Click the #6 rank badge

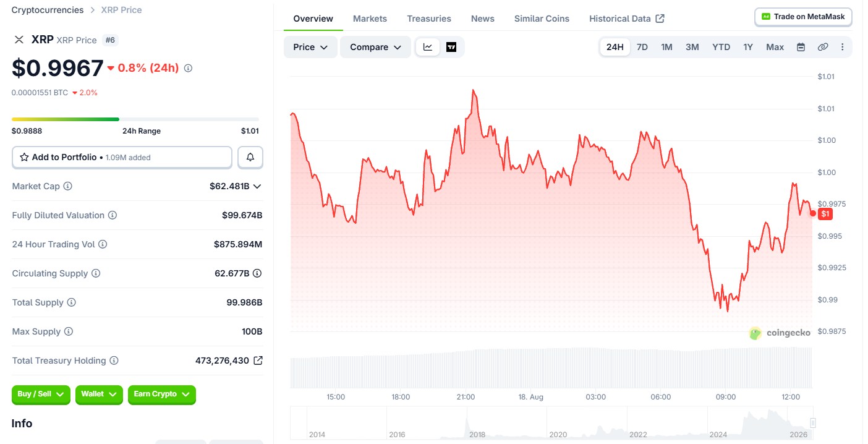pyautogui.click(x=110, y=40)
